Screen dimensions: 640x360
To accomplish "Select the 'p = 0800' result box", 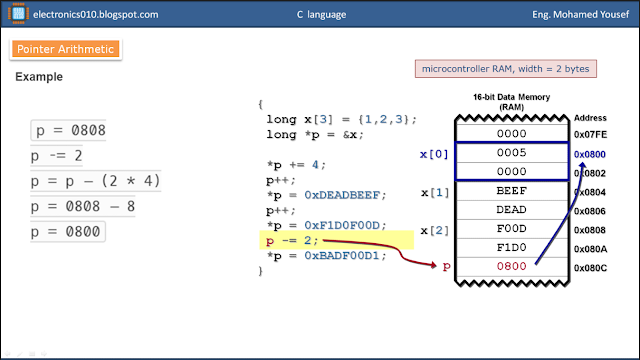I will click(x=68, y=231).
